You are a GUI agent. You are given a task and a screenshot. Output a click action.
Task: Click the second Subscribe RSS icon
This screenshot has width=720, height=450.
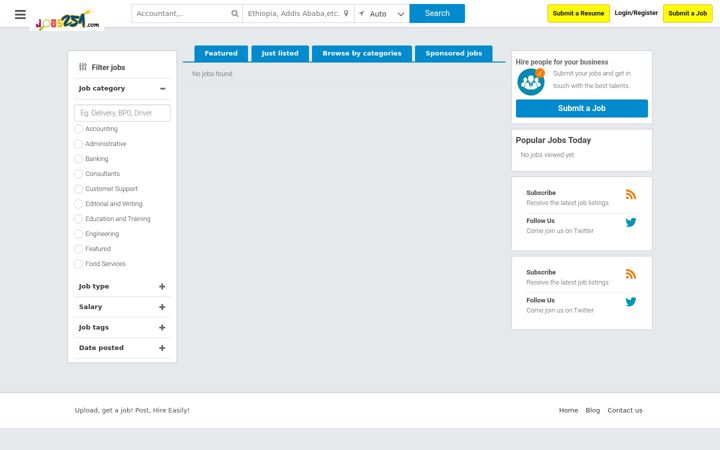(x=631, y=274)
